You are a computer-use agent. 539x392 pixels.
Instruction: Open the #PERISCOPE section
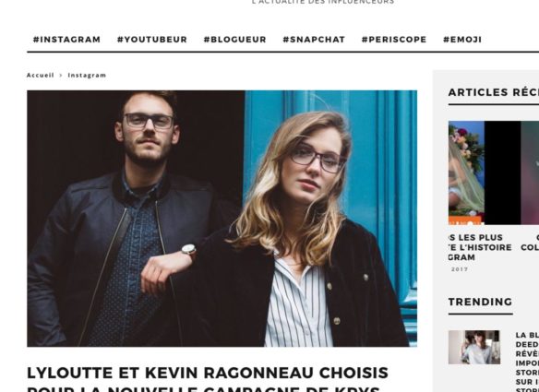coord(394,40)
